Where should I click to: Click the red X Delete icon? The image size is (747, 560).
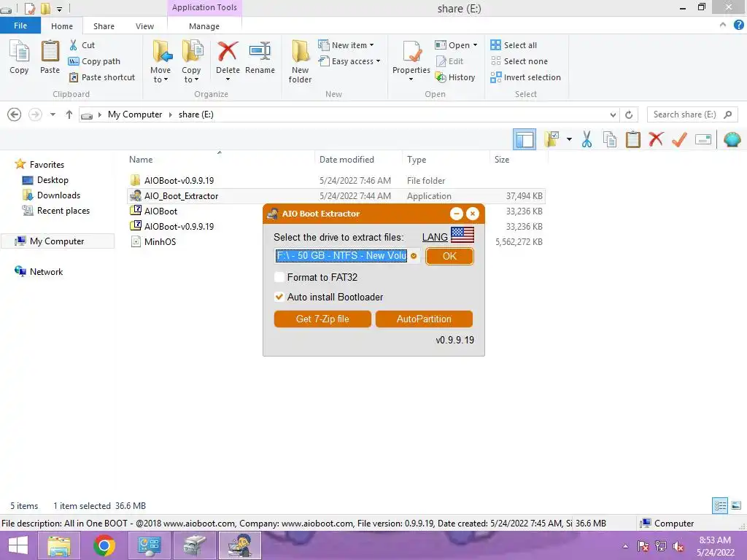pyautogui.click(x=228, y=52)
